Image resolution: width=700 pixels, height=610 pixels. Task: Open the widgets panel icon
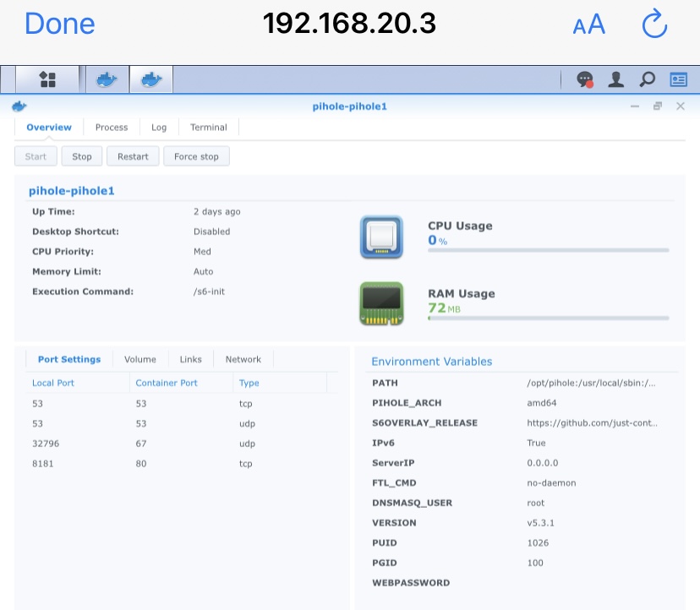click(x=679, y=80)
